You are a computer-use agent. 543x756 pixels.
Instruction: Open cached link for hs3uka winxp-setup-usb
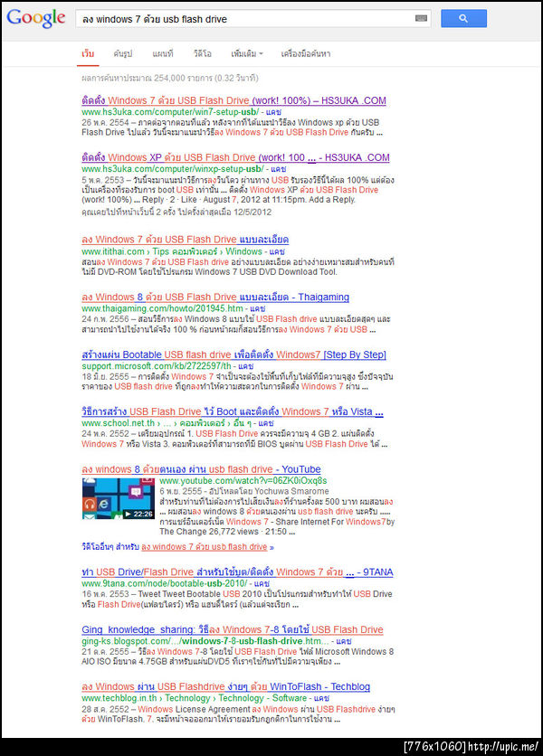pos(279,169)
